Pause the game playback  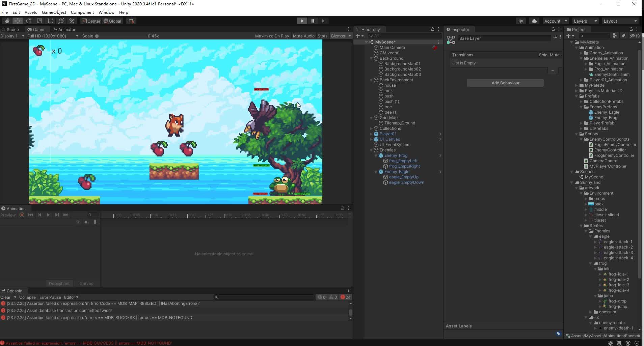pyautogui.click(x=313, y=21)
